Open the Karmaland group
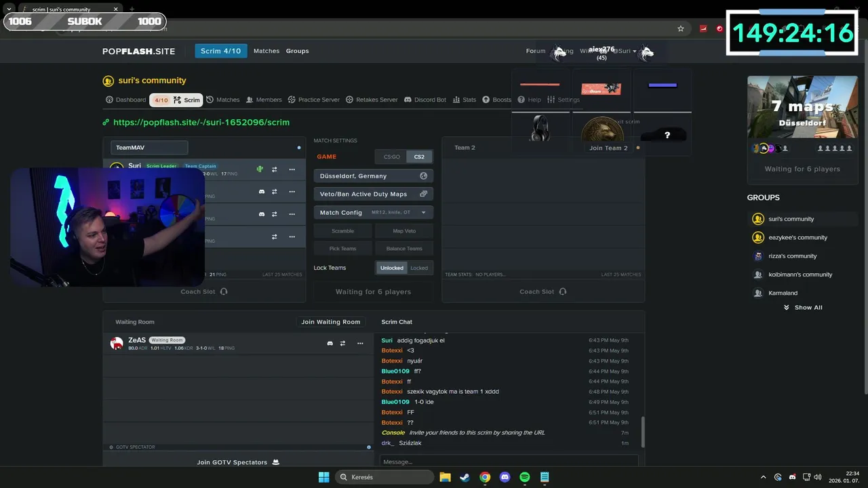Viewport: 868px width, 488px height. coord(783,293)
